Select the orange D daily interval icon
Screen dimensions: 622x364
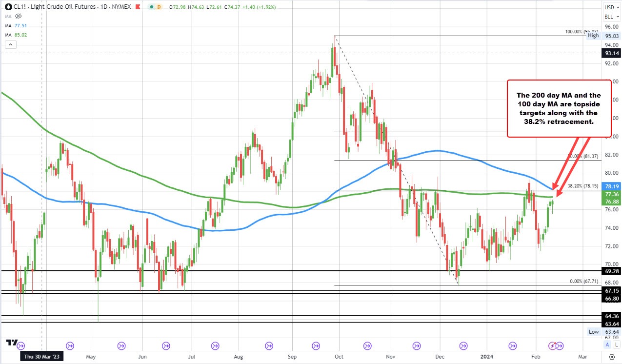pyautogui.click(x=160, y=7)
